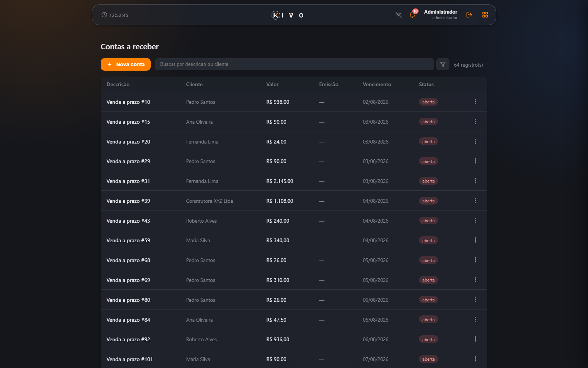
Task: Click the logout arrow icon
Action: tap(469, 15)
